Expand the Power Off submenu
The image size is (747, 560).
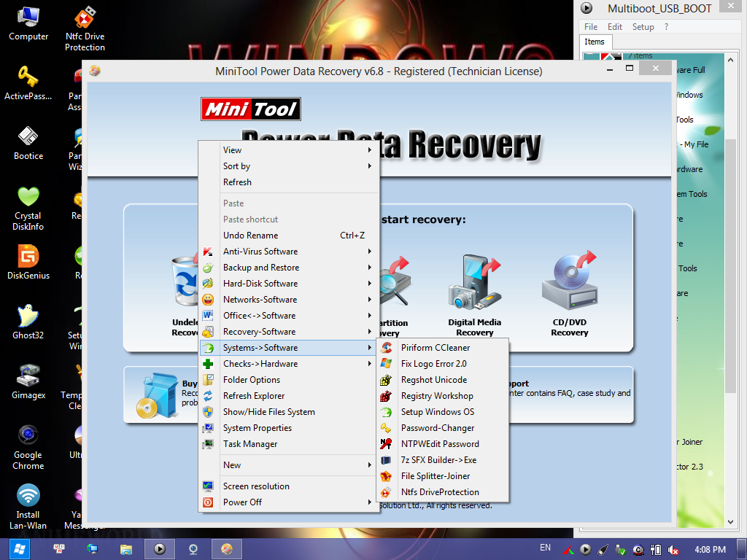click(x=289, y=502)
